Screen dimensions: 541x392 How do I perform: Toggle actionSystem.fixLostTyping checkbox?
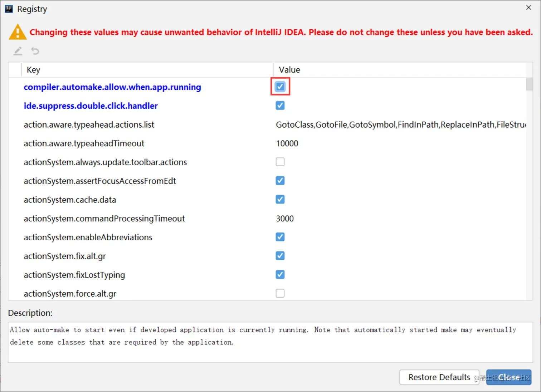pos(280,274)
